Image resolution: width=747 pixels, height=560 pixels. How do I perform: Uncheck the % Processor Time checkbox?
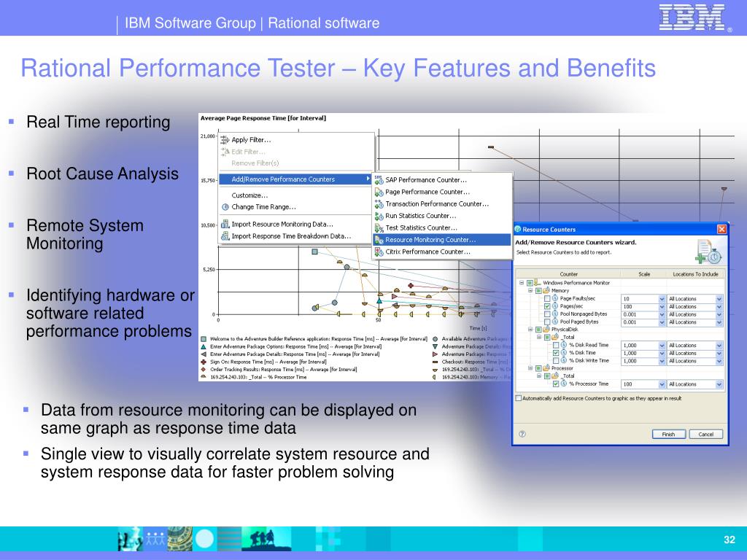click(x=556, y=384)
